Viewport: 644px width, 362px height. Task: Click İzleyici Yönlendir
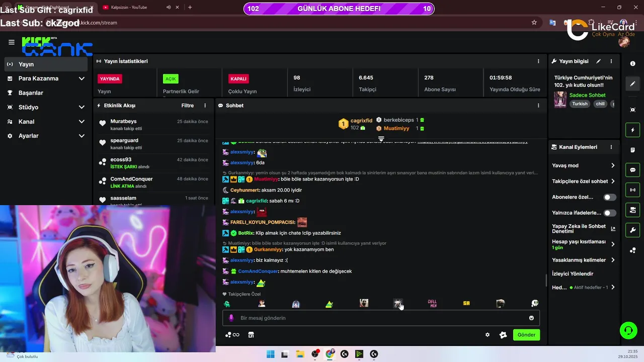(573, 274)
